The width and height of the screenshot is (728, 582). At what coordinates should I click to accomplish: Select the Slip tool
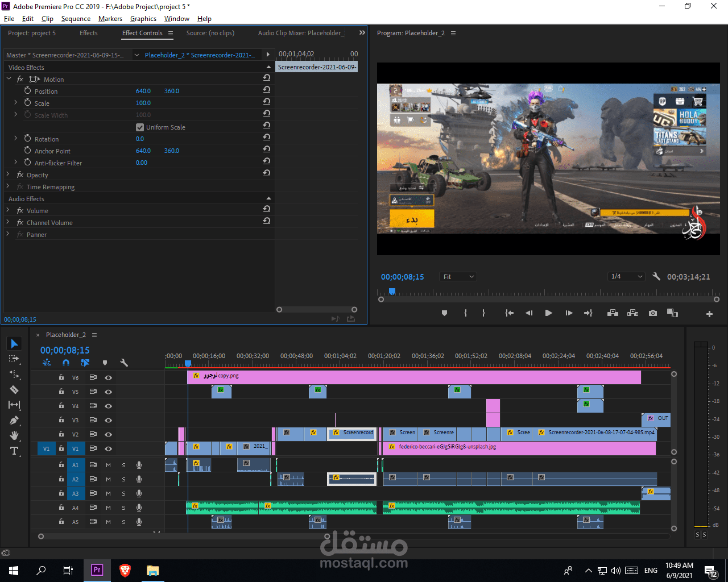pos(14,405)
